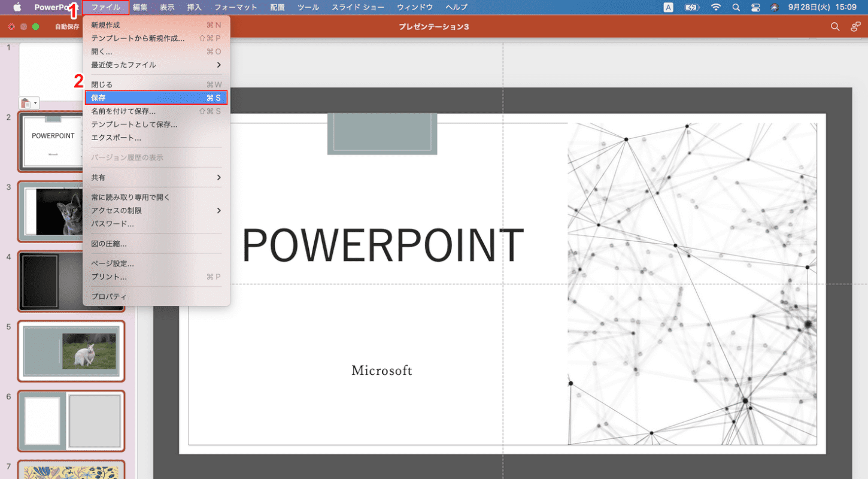
Task: Click the share people icon in title bar
Action: [855, 27]
